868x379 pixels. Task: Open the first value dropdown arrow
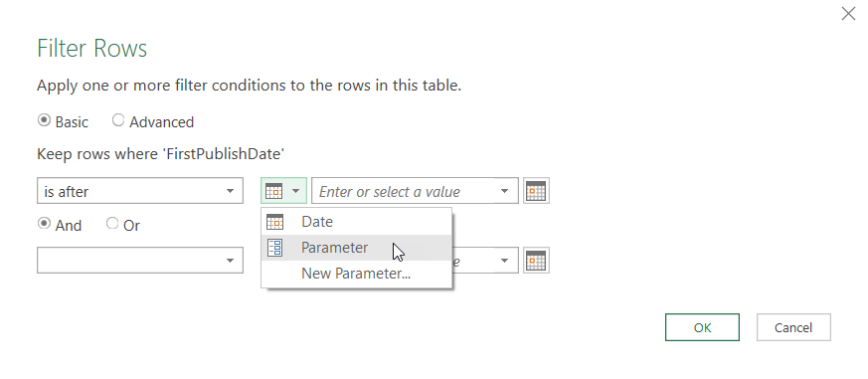[504, 191]
